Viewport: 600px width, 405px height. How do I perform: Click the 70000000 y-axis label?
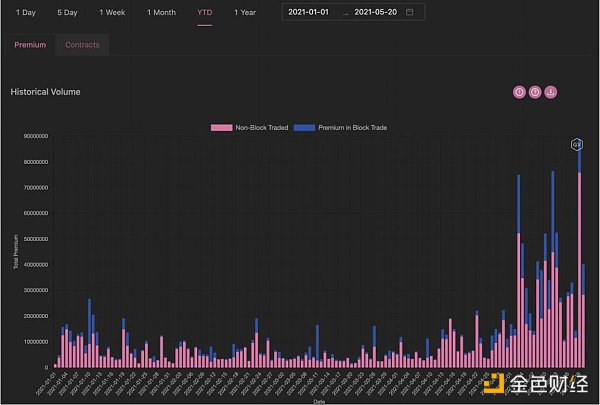click(x=36, y=188)
